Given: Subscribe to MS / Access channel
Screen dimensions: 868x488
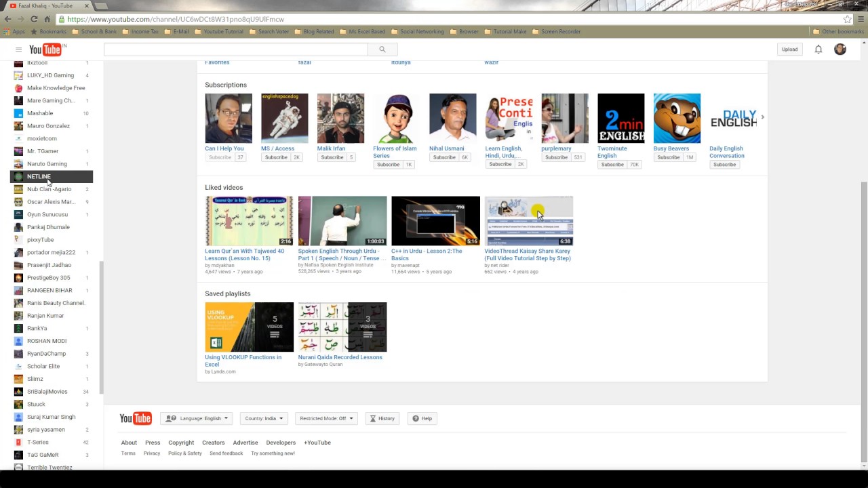Looking at the screenshot, I should click(x=276, y=157).
